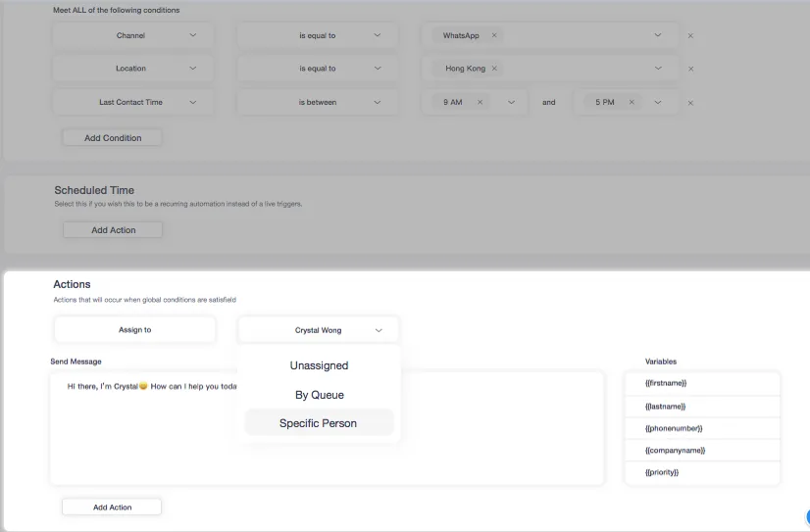The width and height of the screenshot is (810, 532).
Task: Delete the Location condition row
Action: pos(690,69)
